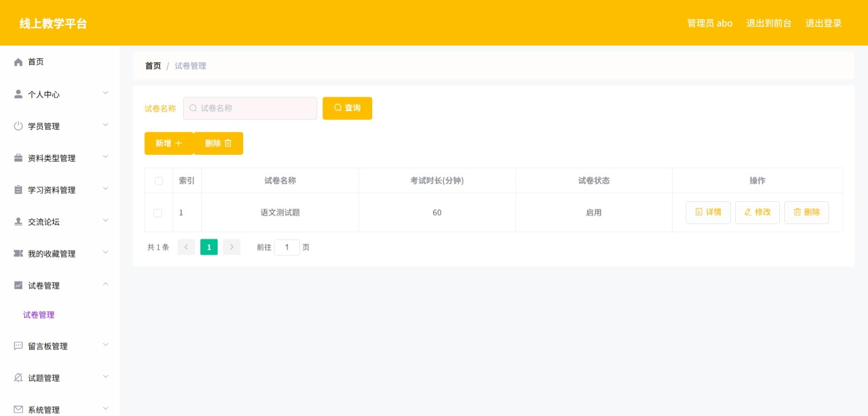Click the 试卷状态 column header
This screenshot has height=416, width=868.
[x=594, y=181]
